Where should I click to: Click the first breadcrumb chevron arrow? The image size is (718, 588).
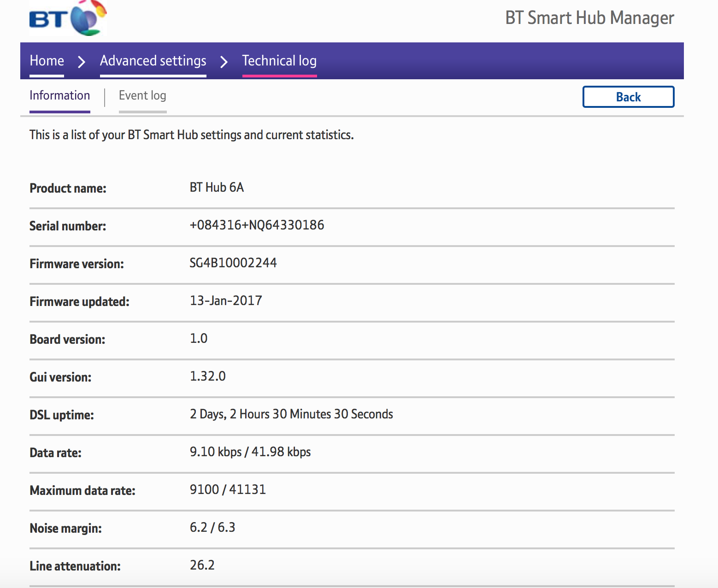81,61
